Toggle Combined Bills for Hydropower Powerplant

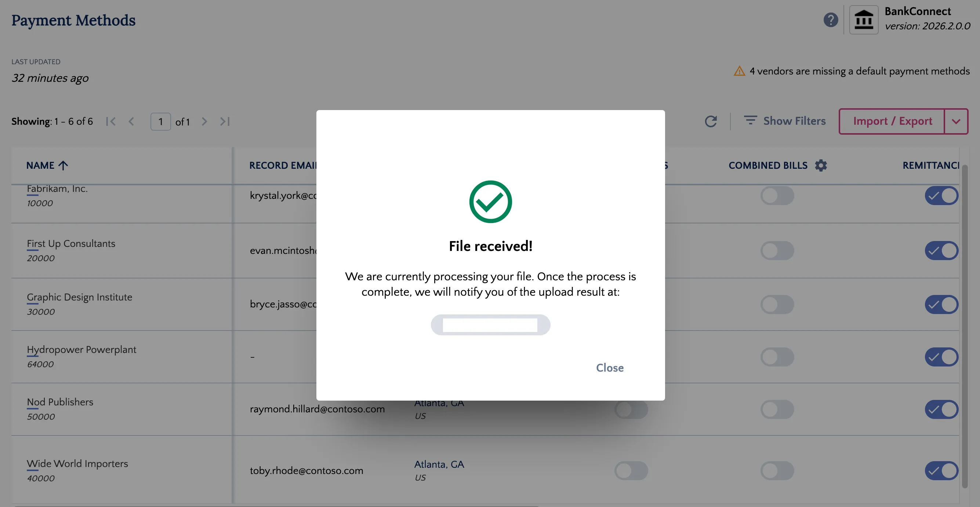click(777, 357)
